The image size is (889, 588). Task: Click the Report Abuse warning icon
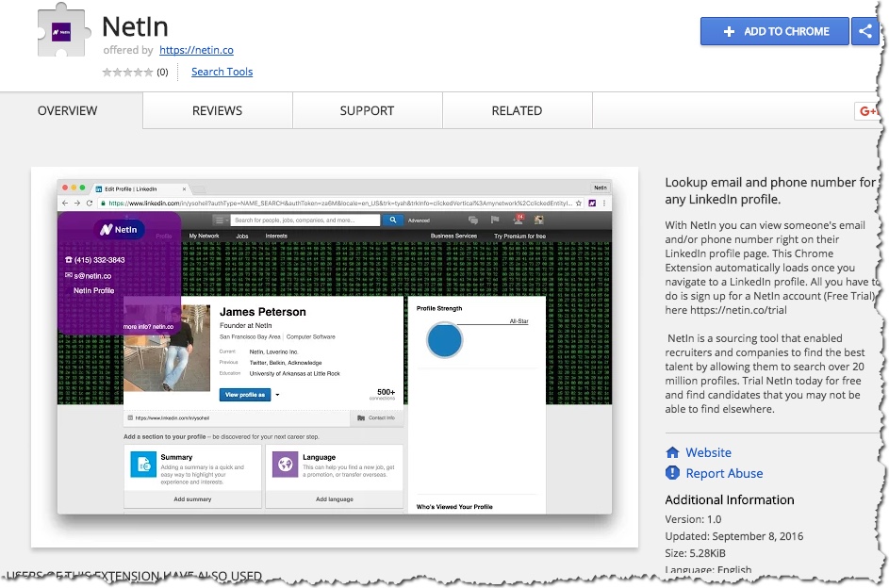point(672,473)
